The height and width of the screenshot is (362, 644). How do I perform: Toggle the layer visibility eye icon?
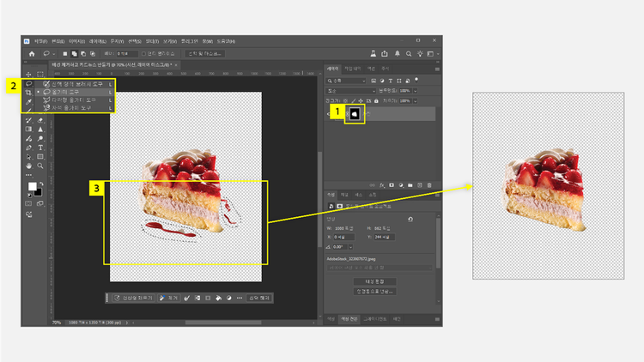coord(330,114)
